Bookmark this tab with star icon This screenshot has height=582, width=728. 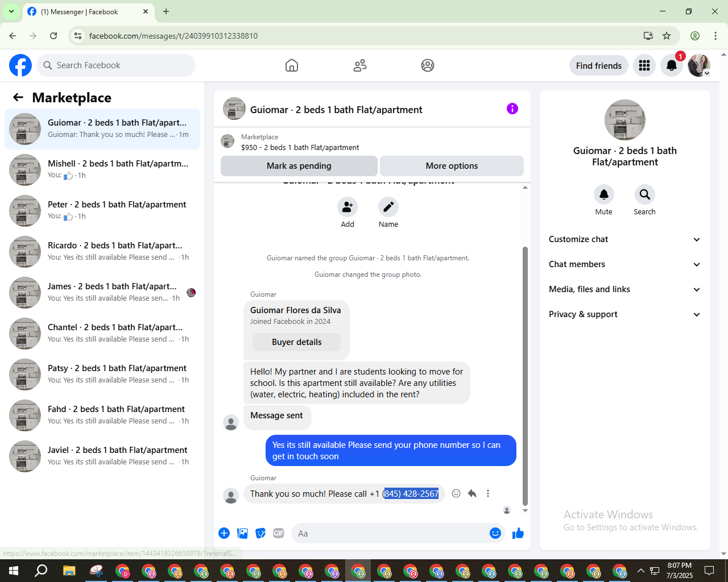tap(667, 36)
